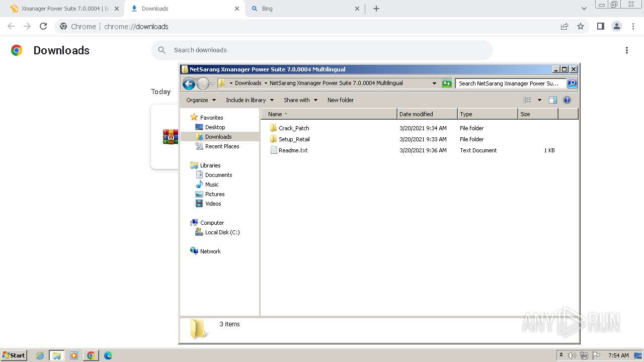Open media player taskbar icon

click(74, 355)
